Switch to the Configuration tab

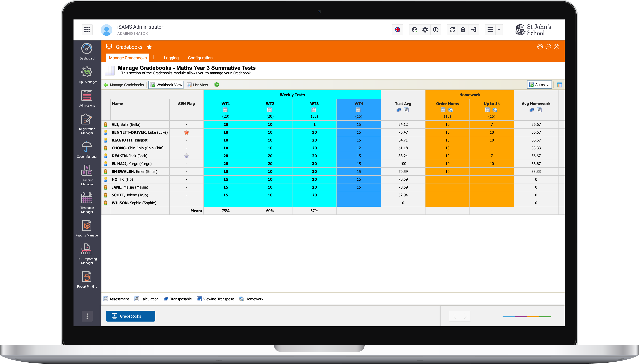(200, 58)
